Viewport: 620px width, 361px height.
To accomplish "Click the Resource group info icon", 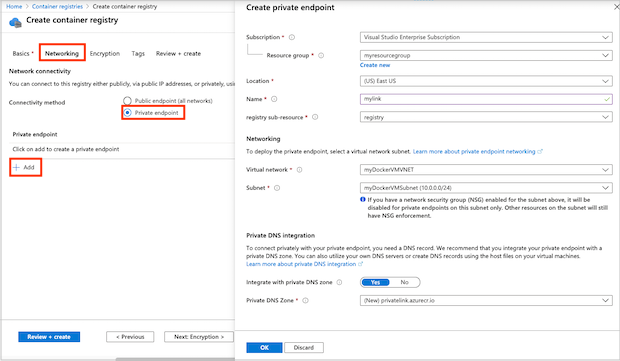I will 321,55.
